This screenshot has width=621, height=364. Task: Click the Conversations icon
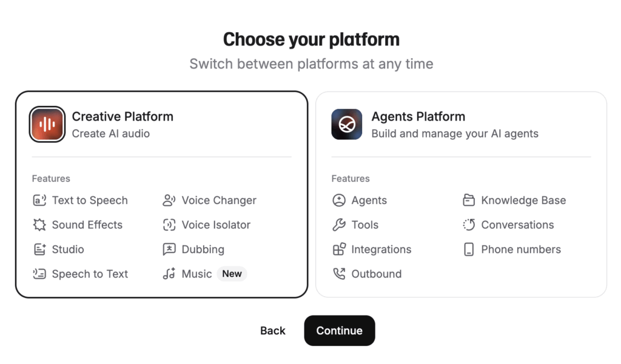(x=469, y=225)
